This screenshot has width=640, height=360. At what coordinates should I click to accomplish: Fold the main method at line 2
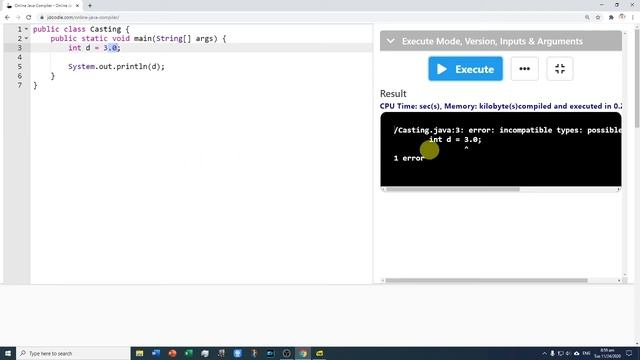[x=27, y=38]
